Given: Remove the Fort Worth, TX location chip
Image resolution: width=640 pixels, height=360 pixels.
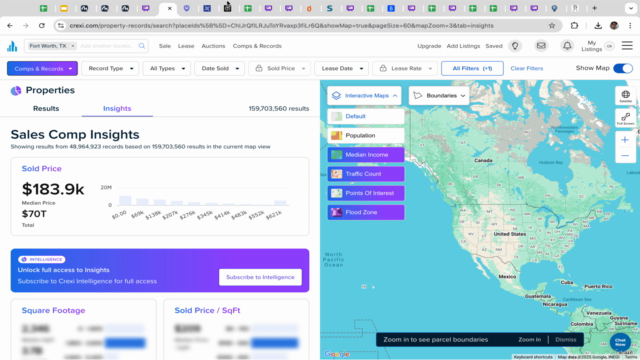Looking at the screenshot, I should (73, 46).
